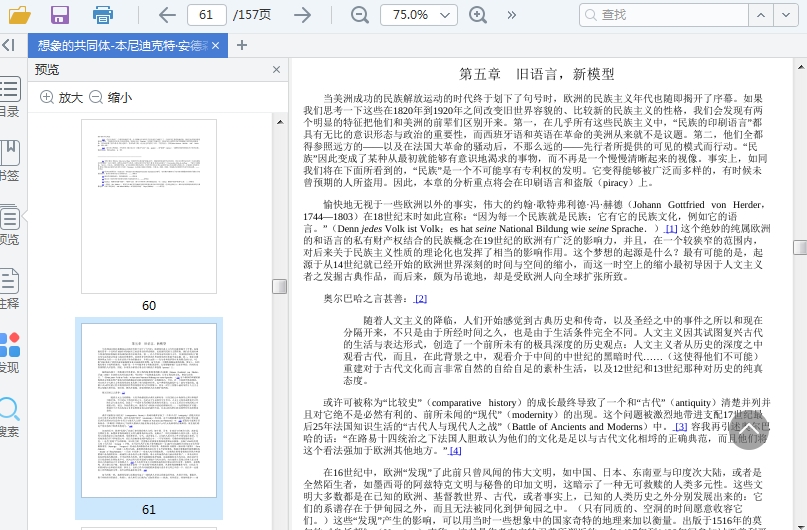
Task: Open a file with the folder icon
Action: tap(20, 14)
